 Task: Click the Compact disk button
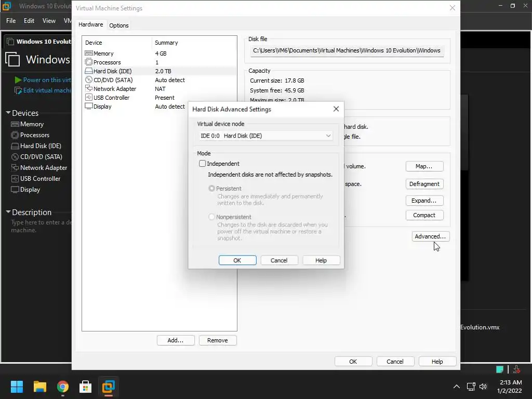coord(424,215)
